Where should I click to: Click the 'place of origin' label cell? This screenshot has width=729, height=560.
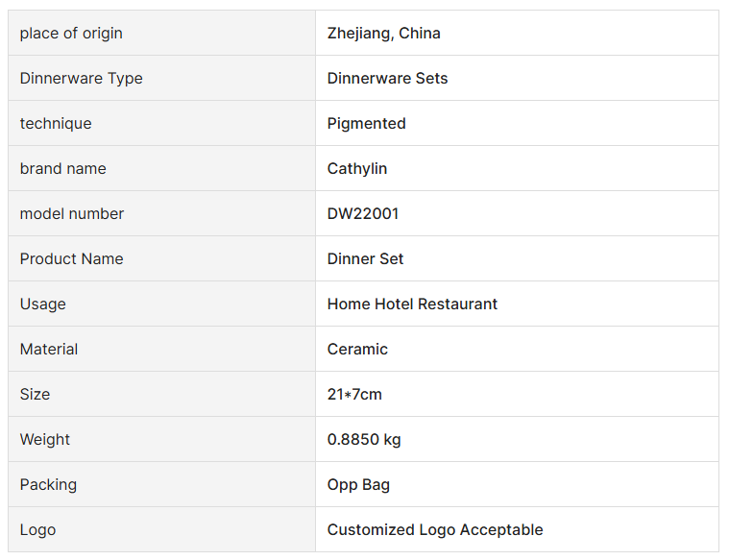coord(71,34)
